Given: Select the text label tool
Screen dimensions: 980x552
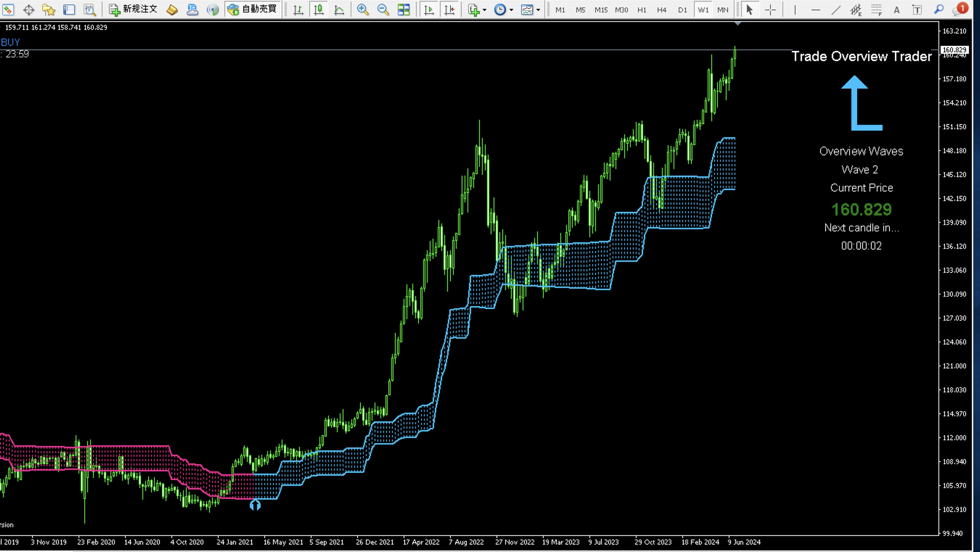Looking at the screenshot, I should tap(917, 10).
